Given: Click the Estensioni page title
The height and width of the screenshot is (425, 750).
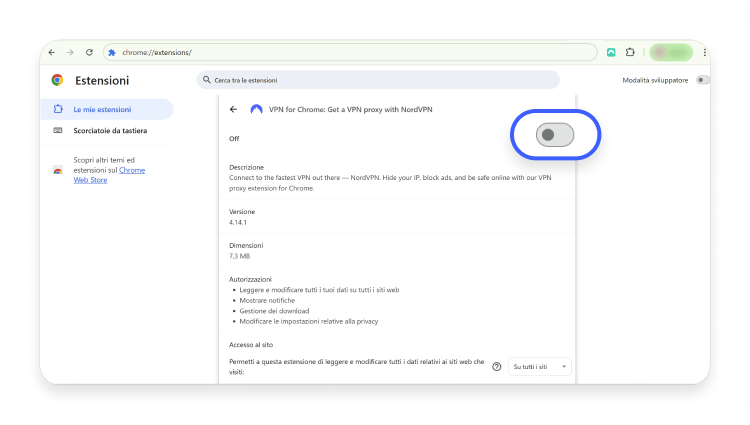Looking at the screenshot, I should tap(102, 80).
